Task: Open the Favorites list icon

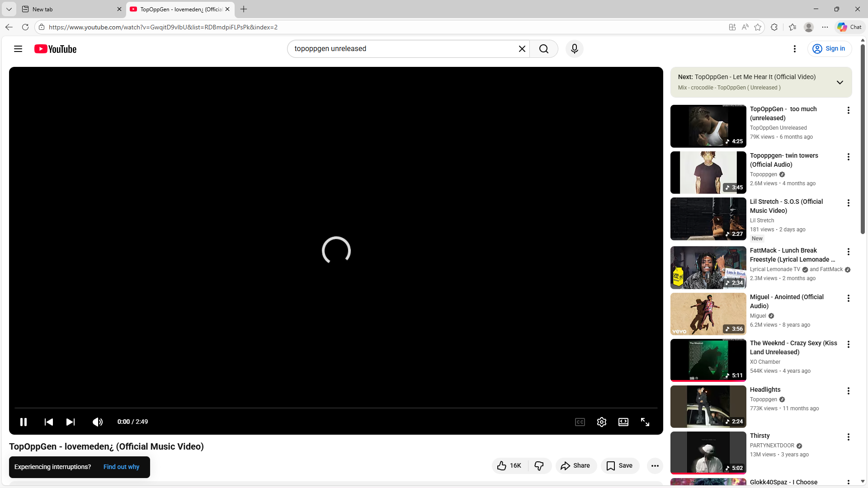Action: [x=793, y=27]
